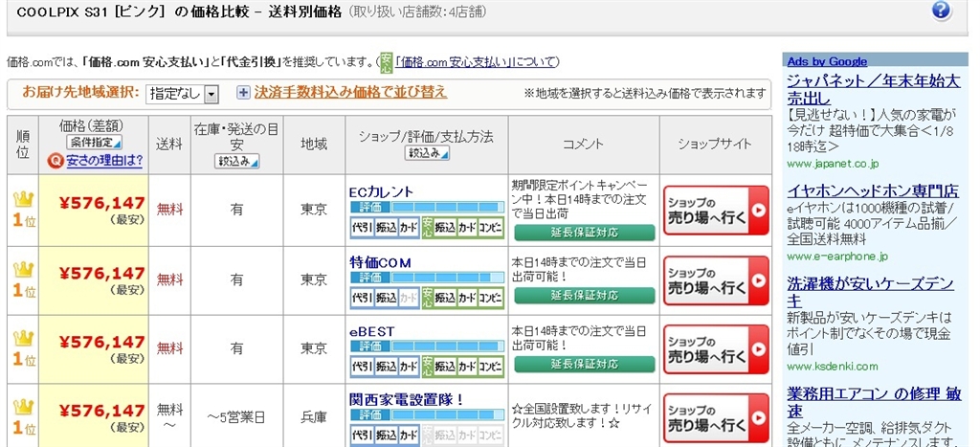Image resolution: width=980 pixels, height=447 pixels.
Task: Click the 代引 payment icon for 関西家電設置隊
Action: click(x=361, y=435)
